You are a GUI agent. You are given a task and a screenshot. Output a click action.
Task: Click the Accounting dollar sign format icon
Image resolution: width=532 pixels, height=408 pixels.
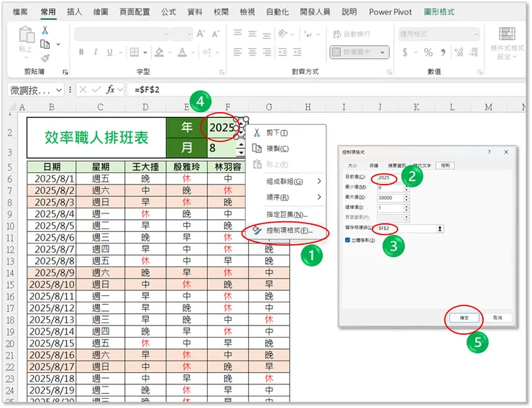pyautogui.click(x=405, y=52)
